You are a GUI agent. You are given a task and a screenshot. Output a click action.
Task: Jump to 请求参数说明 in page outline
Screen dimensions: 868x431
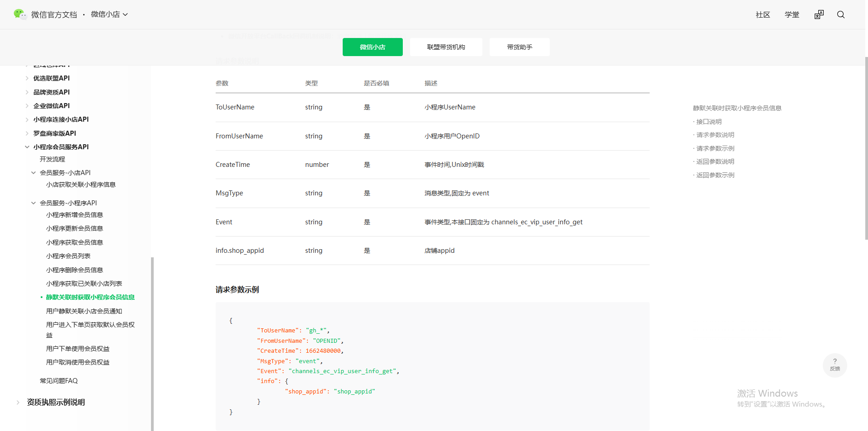click(715, 135)
